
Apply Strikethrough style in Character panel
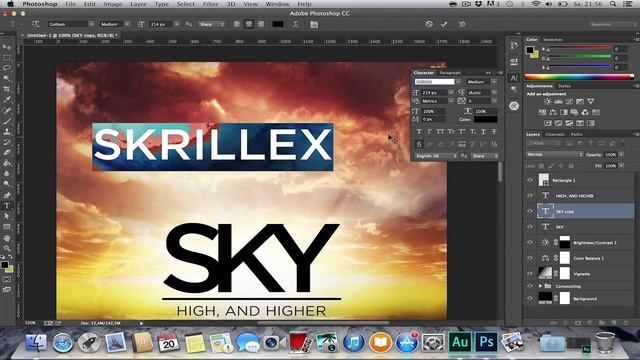point(494,131)
